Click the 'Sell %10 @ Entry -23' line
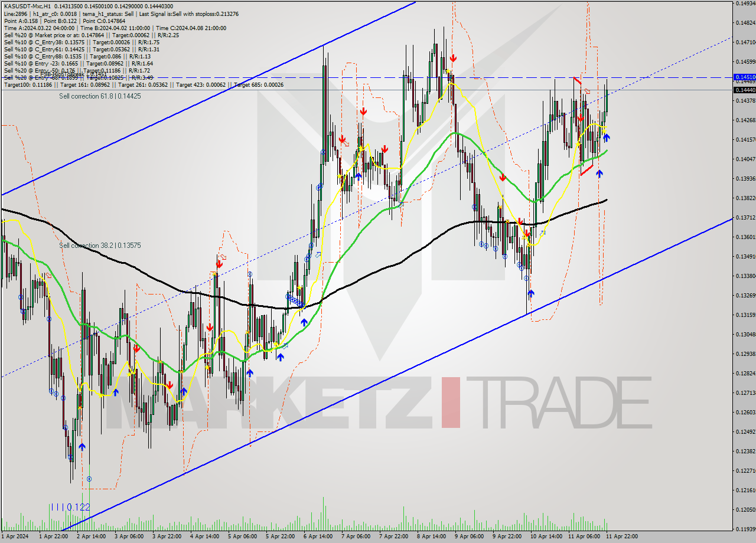This screenshot has height=543, width=756. click(79, 63)
